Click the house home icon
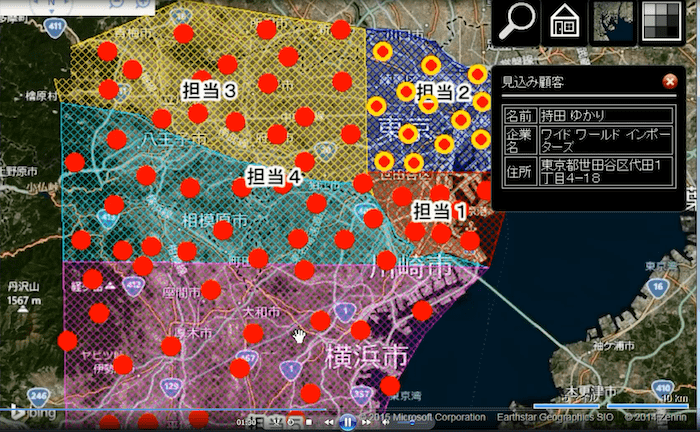 (x=565, y=22)
